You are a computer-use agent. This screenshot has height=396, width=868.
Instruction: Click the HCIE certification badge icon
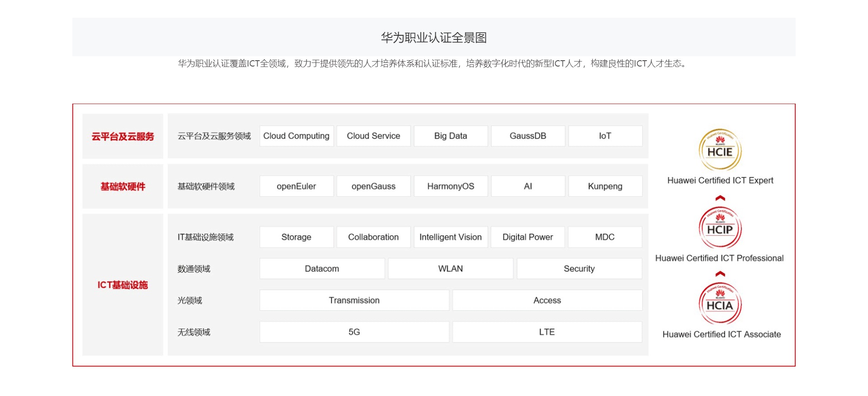[x=720, y=150]
